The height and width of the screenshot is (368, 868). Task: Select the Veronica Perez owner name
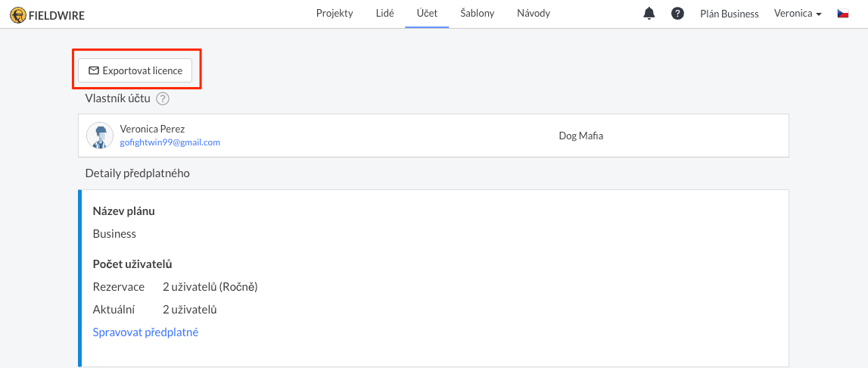coord(152,129)
